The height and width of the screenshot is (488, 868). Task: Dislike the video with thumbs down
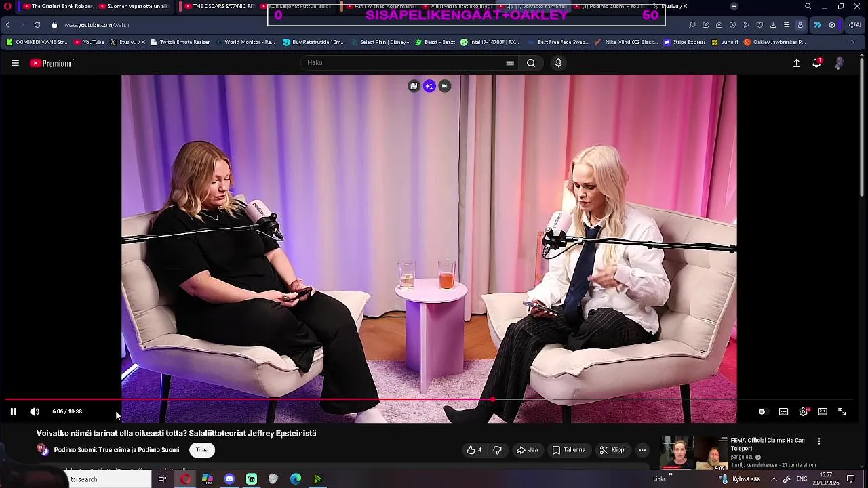497,450
